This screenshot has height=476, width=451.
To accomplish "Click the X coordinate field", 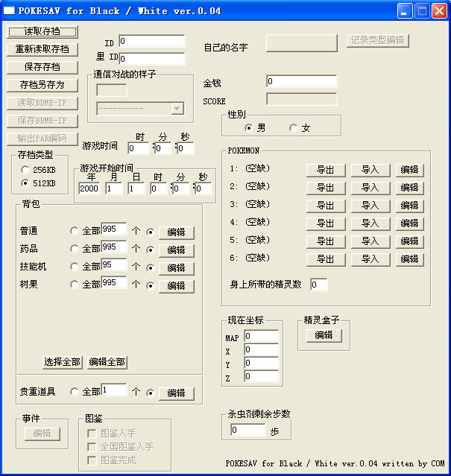I will click(x=261, y=349).
